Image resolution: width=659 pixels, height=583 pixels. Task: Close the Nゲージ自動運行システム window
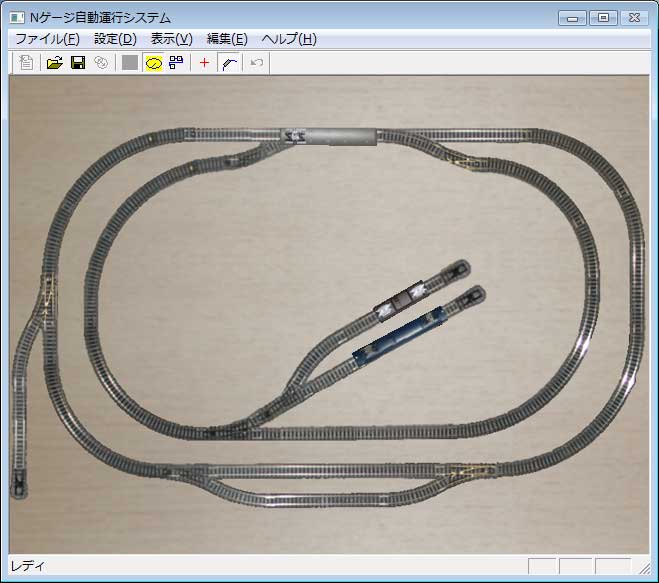[x=634, y=18]
